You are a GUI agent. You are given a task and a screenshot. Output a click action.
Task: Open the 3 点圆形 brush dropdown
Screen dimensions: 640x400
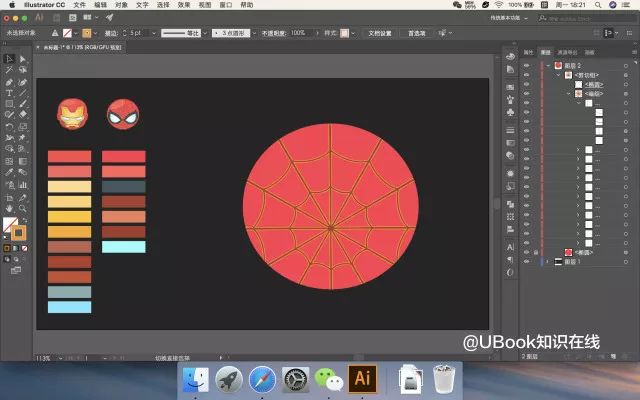pos(254,33)
